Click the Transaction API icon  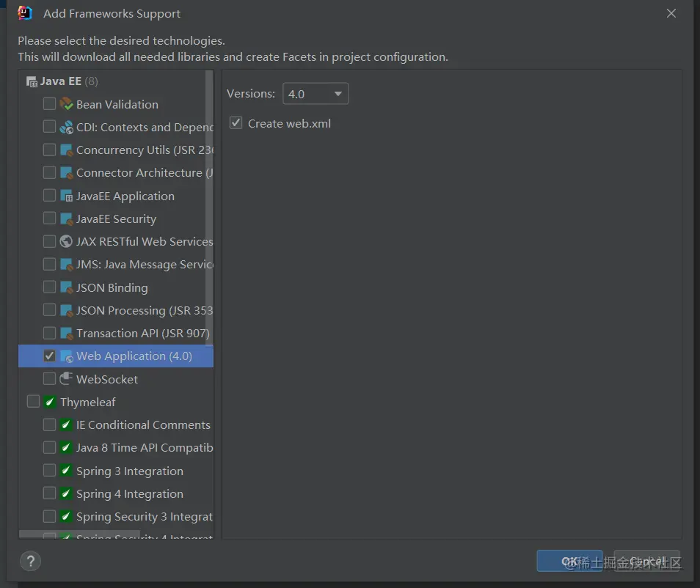(66, 334)
